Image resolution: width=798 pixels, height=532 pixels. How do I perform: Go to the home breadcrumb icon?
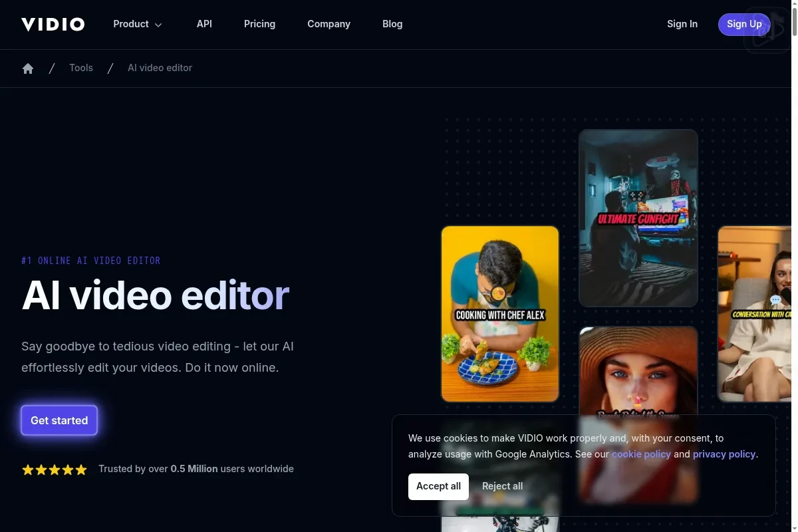28,68
